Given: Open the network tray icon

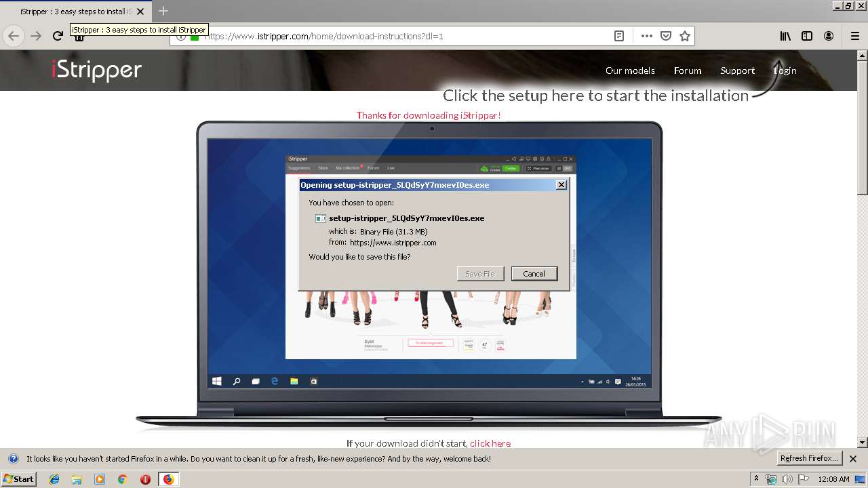Looking at the screenshot, I should [771, 479].
